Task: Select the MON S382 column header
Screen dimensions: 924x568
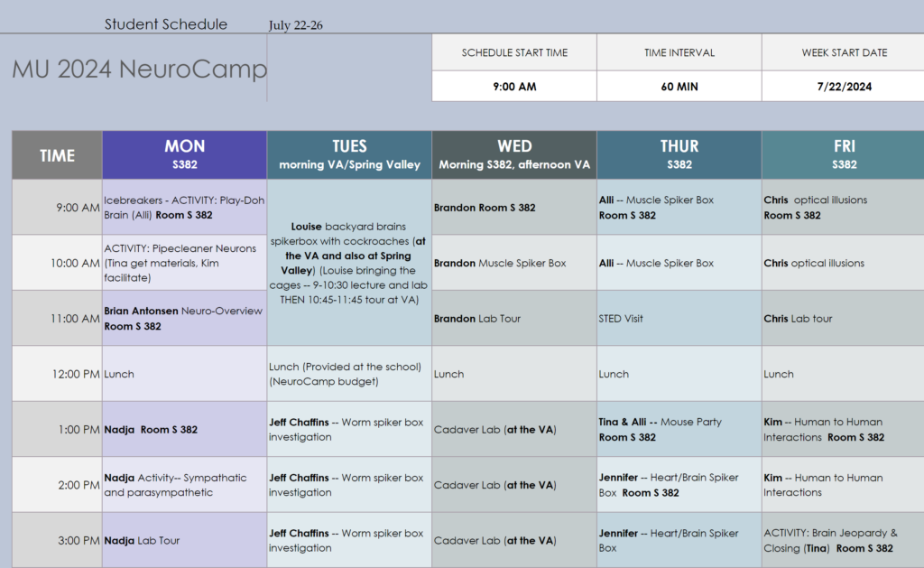Action: 184,154
